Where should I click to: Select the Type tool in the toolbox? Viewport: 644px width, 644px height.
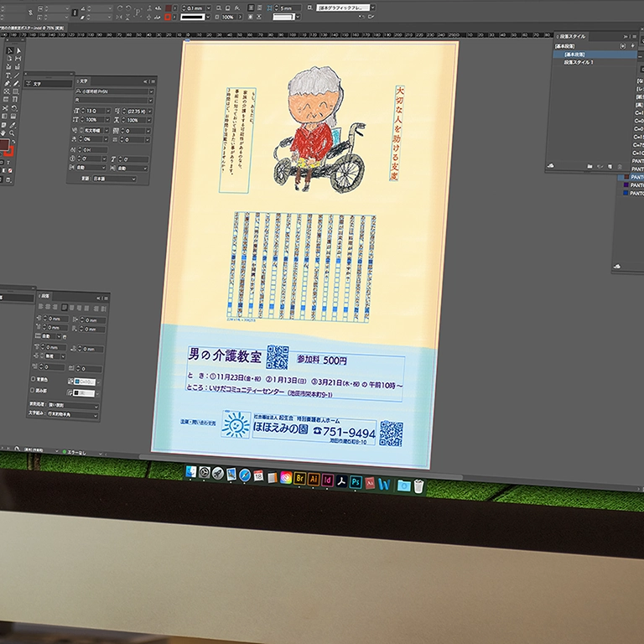[9, 75]
